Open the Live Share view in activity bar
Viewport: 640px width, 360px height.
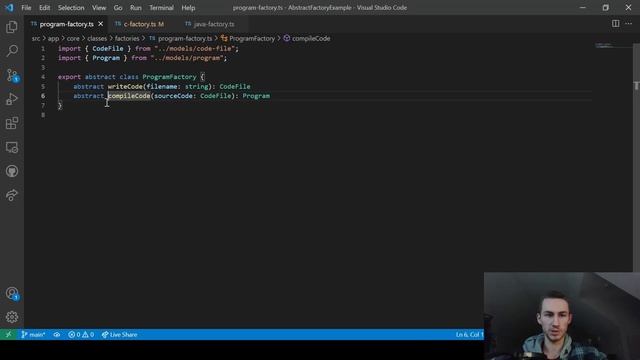(x=12, y=195)
